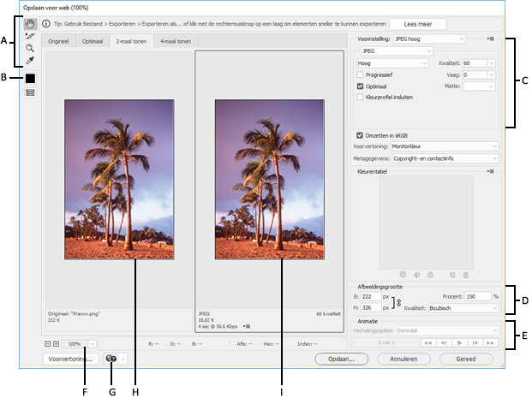The width and height of the screenshot is (532, 398).
Task: Select the Hand tool
Action: (x=30, y=25)
